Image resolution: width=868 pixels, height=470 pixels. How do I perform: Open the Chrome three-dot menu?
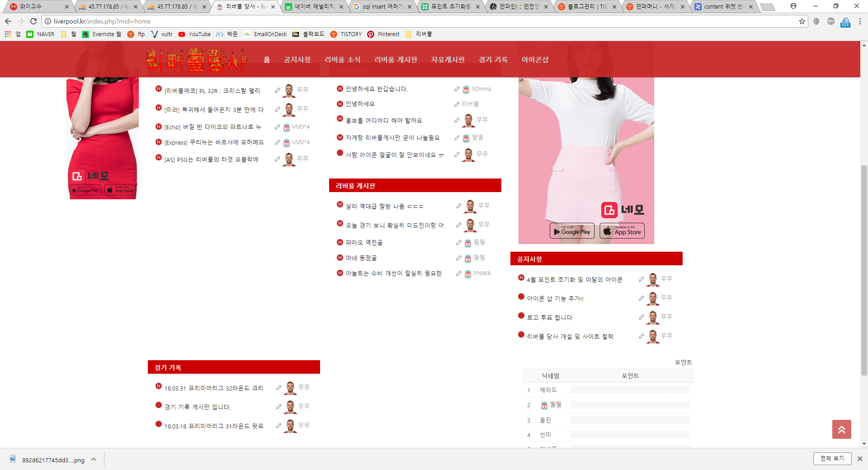click(x=860, y=21)
